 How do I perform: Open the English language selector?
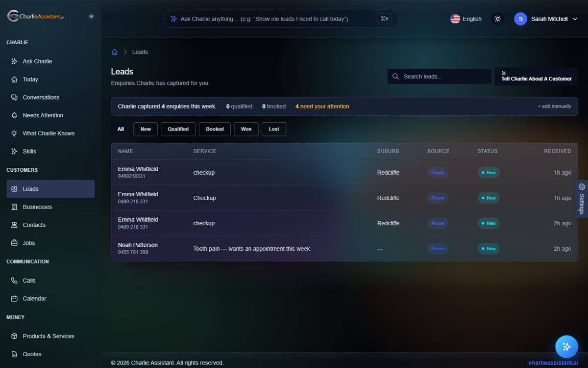(466, 19)
